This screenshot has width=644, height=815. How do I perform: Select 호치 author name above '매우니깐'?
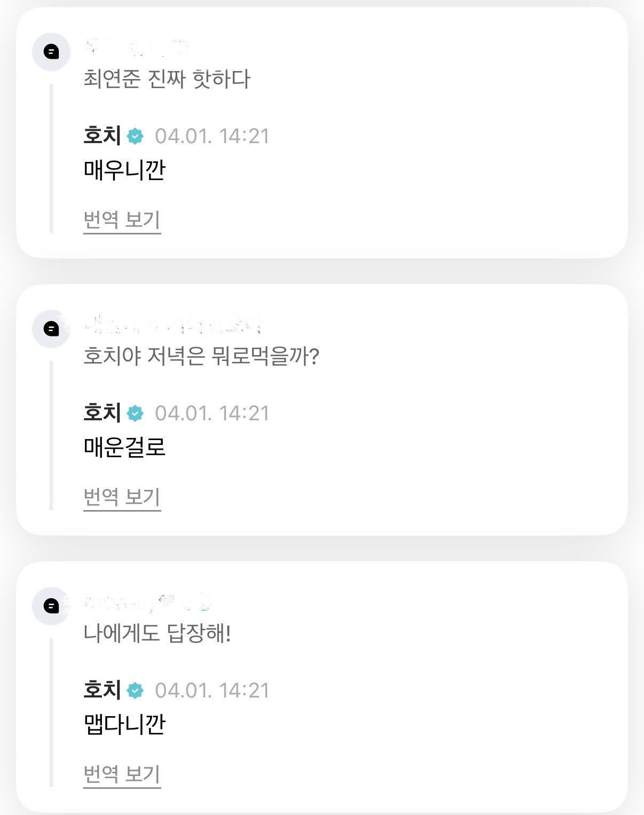point(103,136)
